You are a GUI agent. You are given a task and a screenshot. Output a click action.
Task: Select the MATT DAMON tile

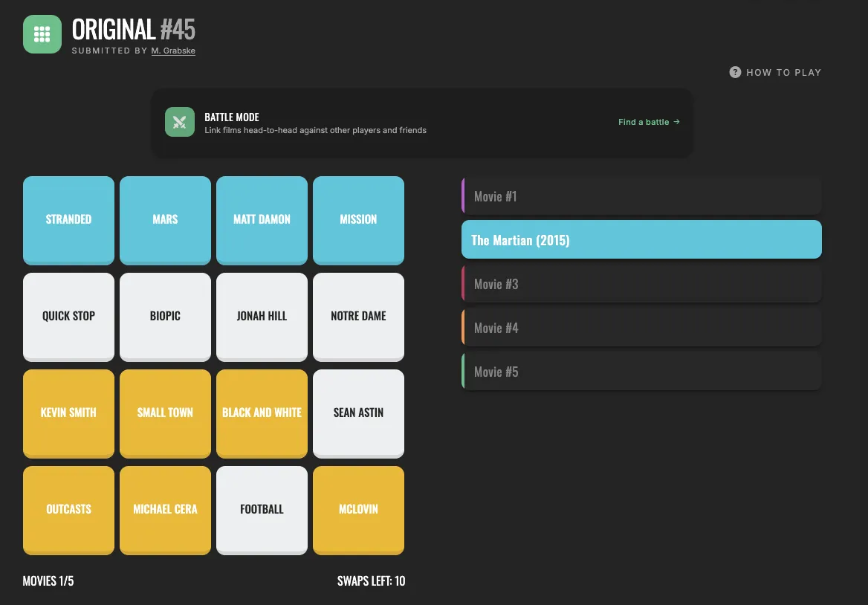coord(262,220)
